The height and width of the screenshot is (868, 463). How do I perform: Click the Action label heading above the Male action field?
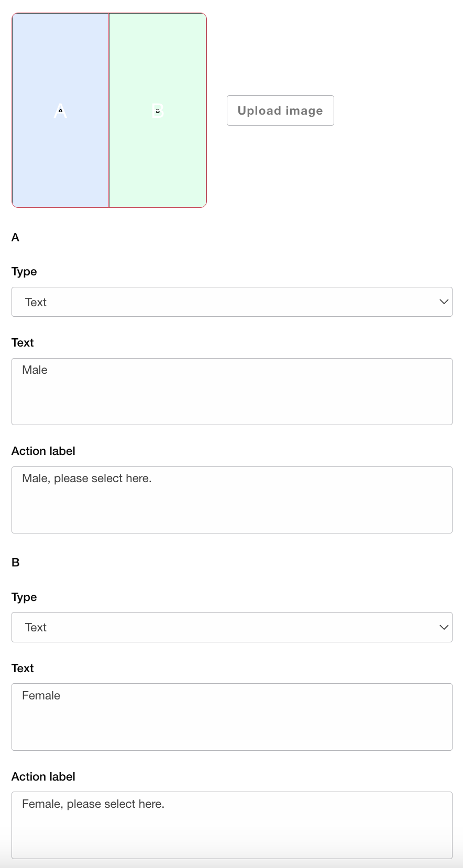point(43,451)
